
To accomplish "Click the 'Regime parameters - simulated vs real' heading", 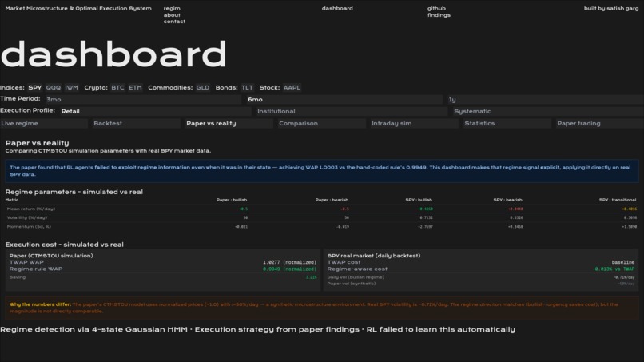I will 74,192.
